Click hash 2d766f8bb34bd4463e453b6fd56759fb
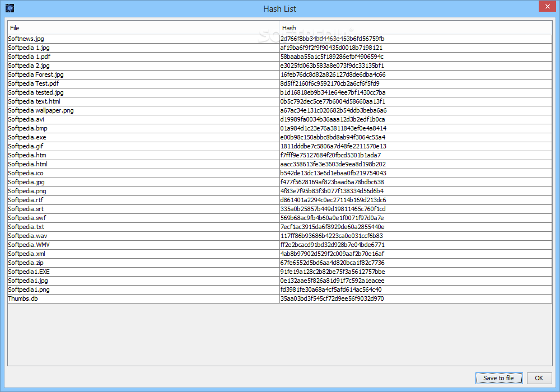The width and height of the screenshot is (560, 392). coord(332,39)
